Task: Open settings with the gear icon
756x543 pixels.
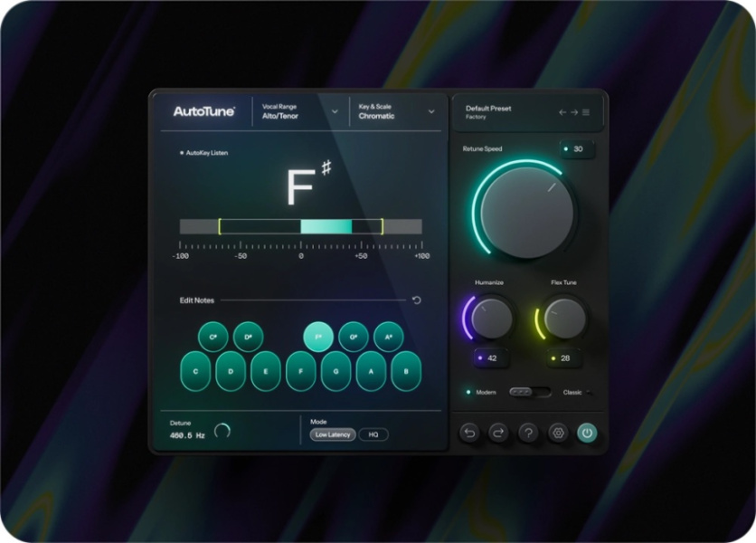Action: 560,433
